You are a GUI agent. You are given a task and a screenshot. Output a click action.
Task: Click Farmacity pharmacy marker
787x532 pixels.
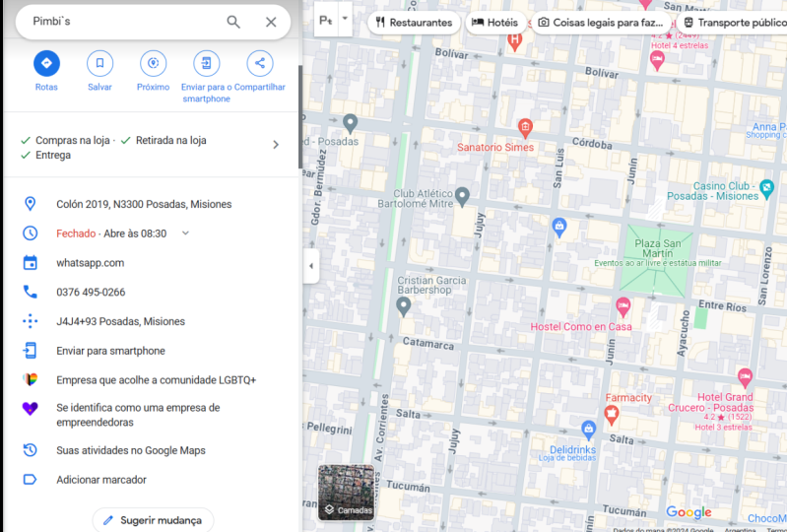(x=611, y=415)
